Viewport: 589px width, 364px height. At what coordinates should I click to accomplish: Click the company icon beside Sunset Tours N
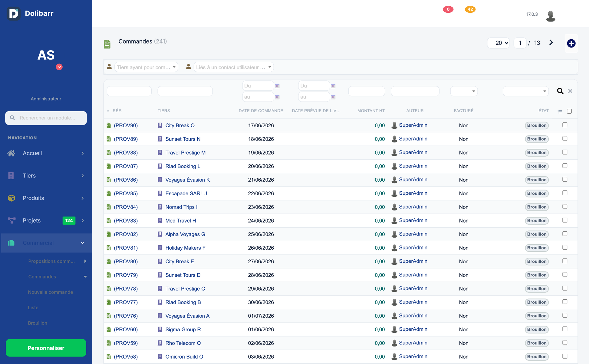(x=160, y=139)
